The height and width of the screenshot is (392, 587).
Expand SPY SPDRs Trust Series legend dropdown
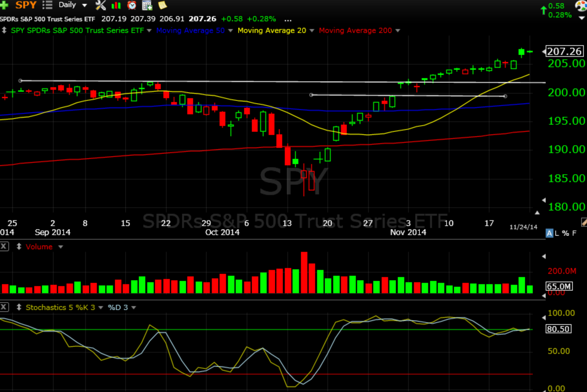tap(149, 30)
